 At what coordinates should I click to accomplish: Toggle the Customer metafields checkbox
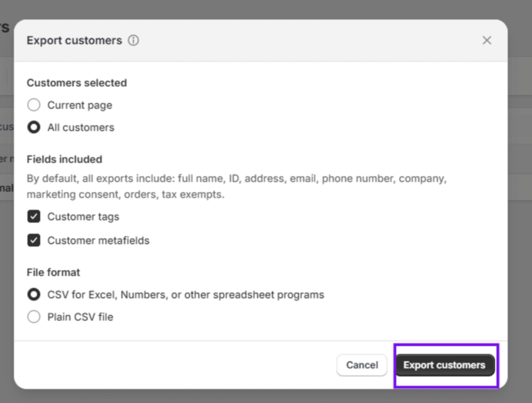pos(34,240)
